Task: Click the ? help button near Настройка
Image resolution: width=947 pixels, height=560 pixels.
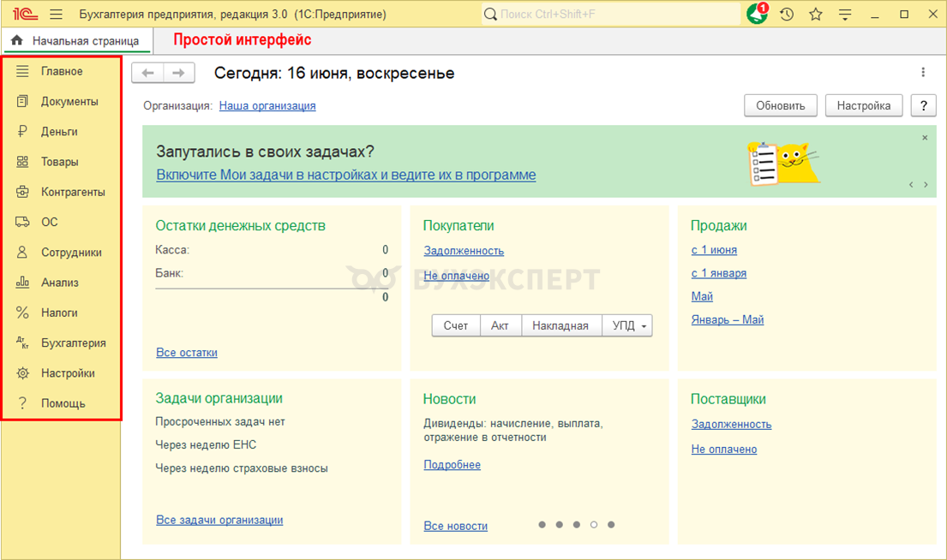Action: (924, 105)
